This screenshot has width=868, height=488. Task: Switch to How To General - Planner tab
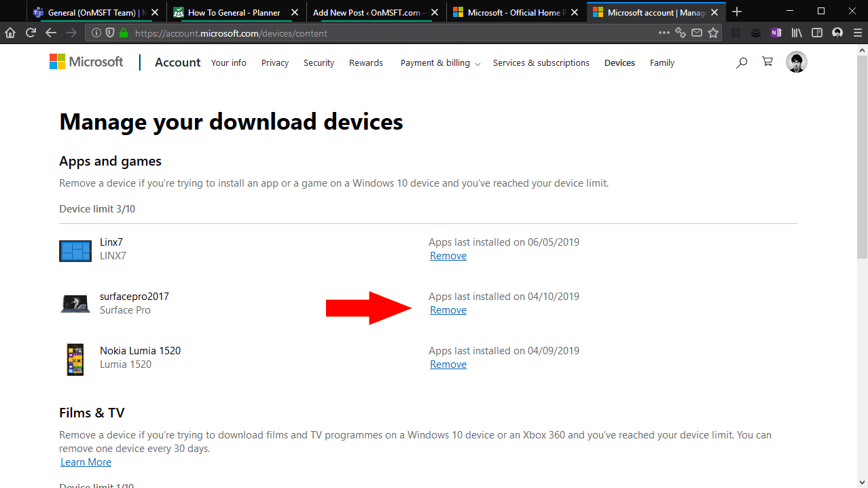[236, 12]
